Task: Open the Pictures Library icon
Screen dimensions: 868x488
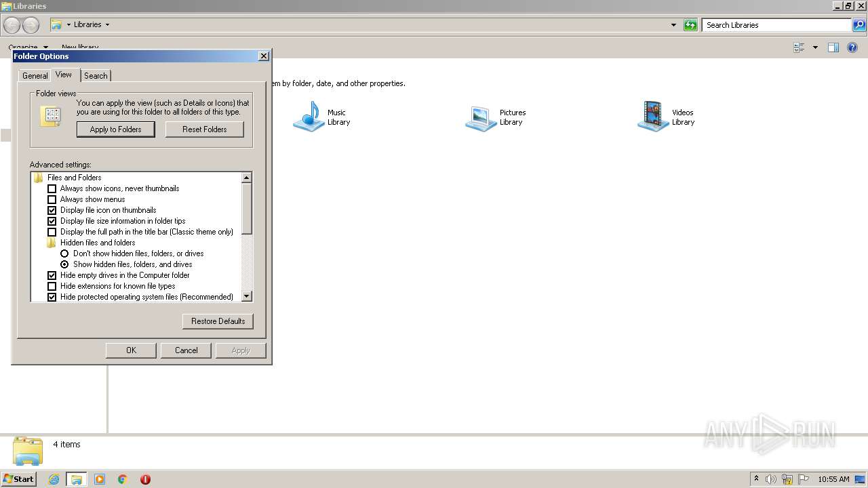Action: [481, 117]
